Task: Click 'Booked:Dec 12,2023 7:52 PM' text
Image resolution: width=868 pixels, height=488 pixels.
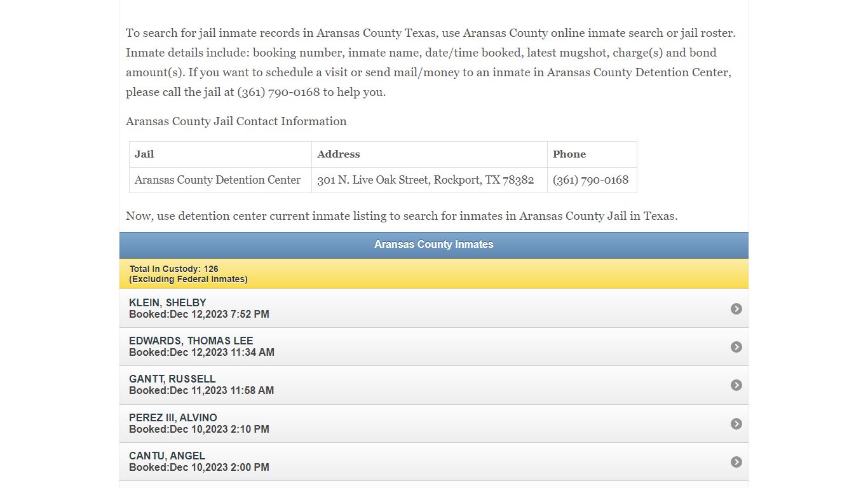Action: coord(199,315)
